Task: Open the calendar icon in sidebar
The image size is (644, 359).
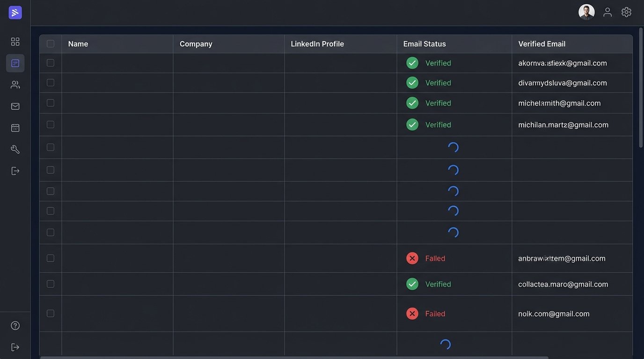Action: point(15,128)
